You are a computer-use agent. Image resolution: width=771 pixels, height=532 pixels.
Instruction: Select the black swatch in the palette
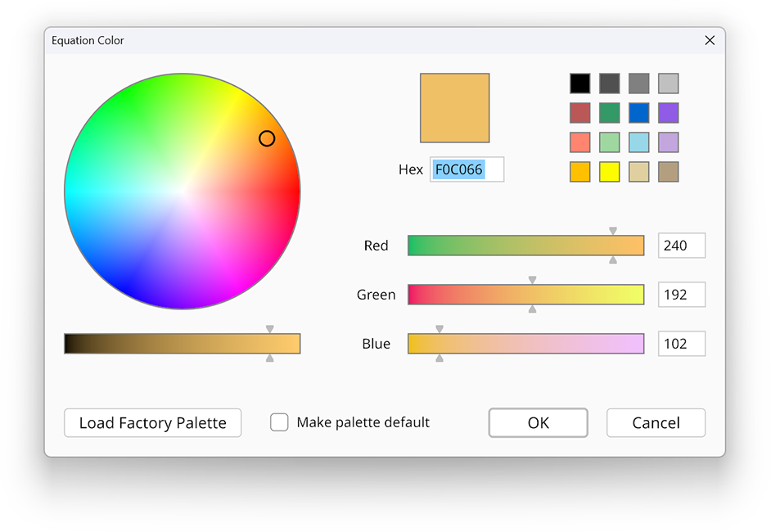click(579, 83)
